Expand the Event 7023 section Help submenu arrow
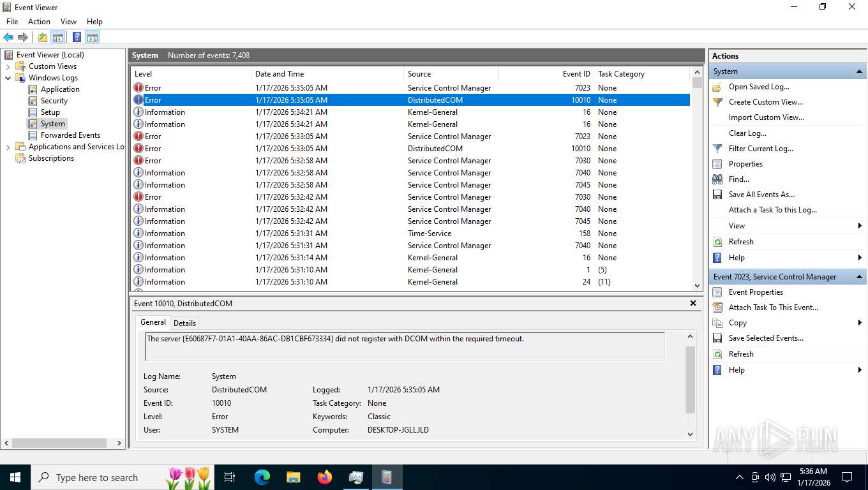 click(x=860, y=370)
